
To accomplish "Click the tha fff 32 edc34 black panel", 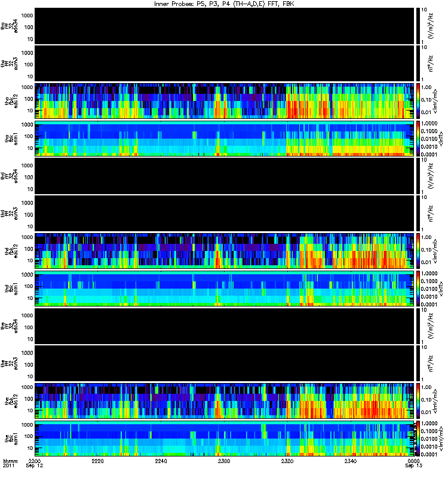I will 225,26.
